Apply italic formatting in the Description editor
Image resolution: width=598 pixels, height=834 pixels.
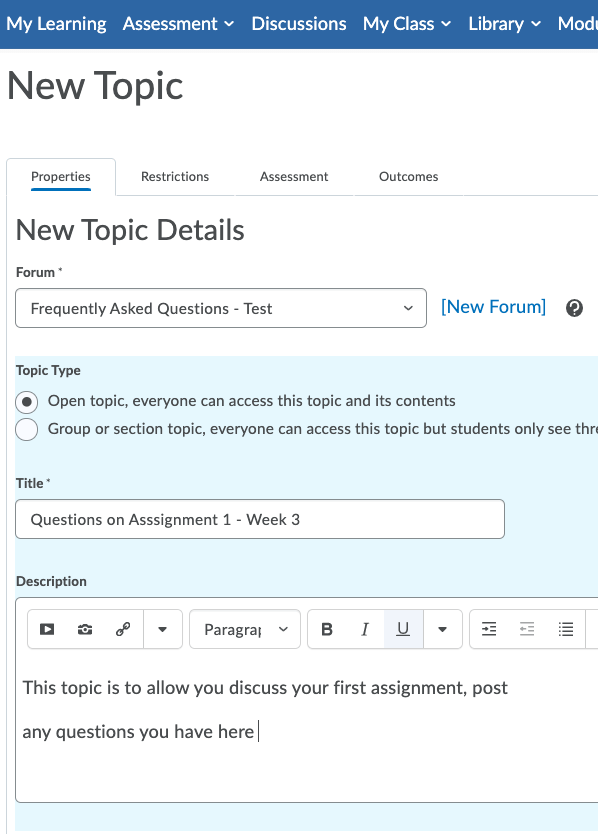point(365,629)
